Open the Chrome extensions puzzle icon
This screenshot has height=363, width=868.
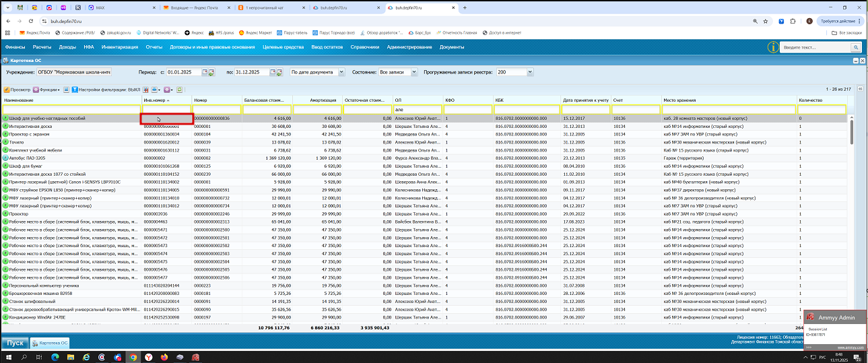794,21
